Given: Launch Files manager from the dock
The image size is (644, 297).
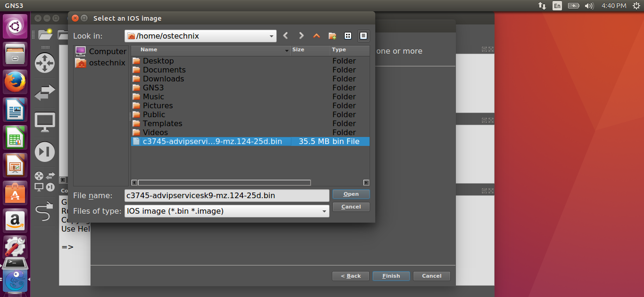Looking at the screenshot, I should click(15, 54).
